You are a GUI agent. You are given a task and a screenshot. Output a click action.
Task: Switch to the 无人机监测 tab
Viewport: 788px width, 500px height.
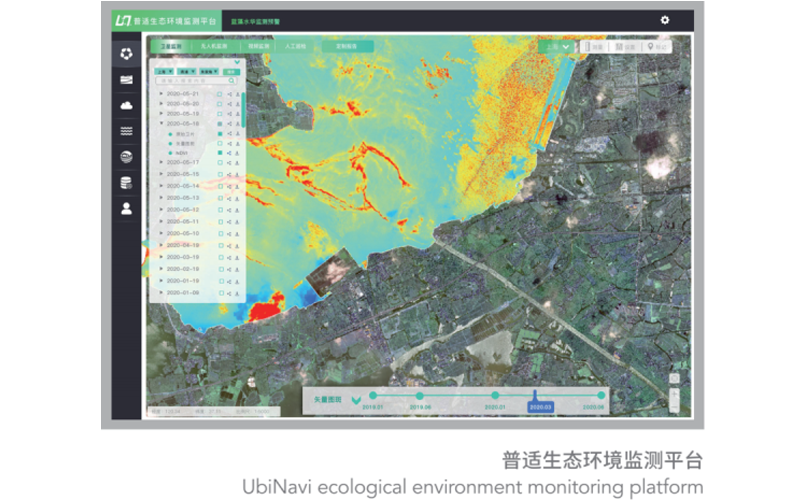(x=214, y=46)
